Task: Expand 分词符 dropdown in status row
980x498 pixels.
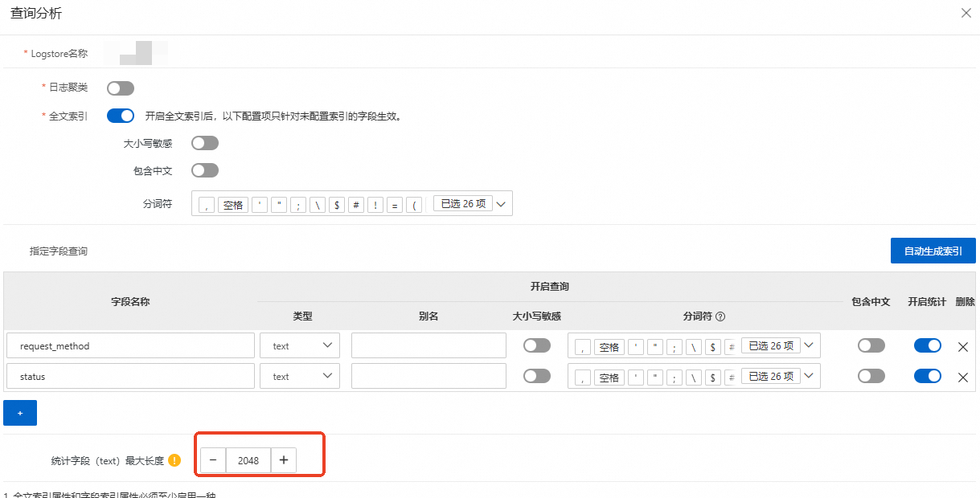Action: click(x=810, y=376)
